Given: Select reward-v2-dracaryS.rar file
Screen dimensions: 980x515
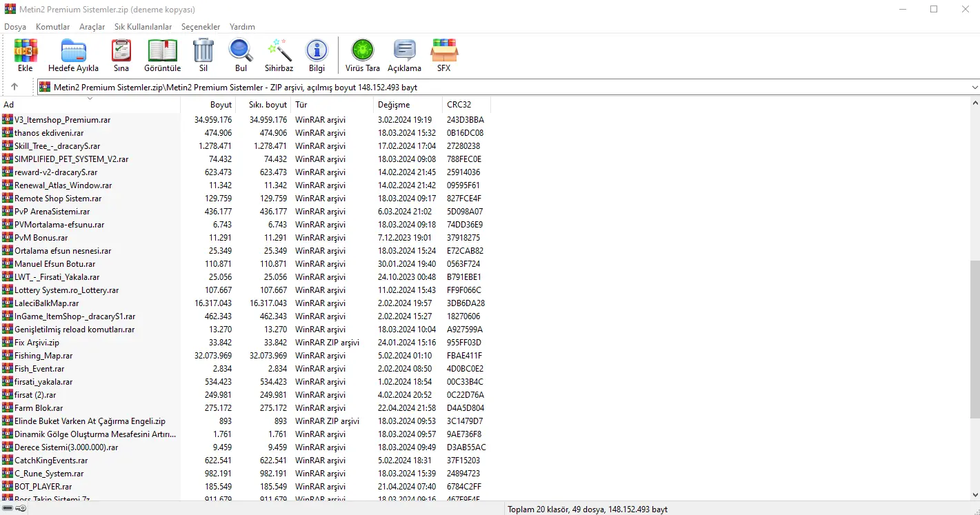Looking at the screenshot, I should click(x=56, y=172).
